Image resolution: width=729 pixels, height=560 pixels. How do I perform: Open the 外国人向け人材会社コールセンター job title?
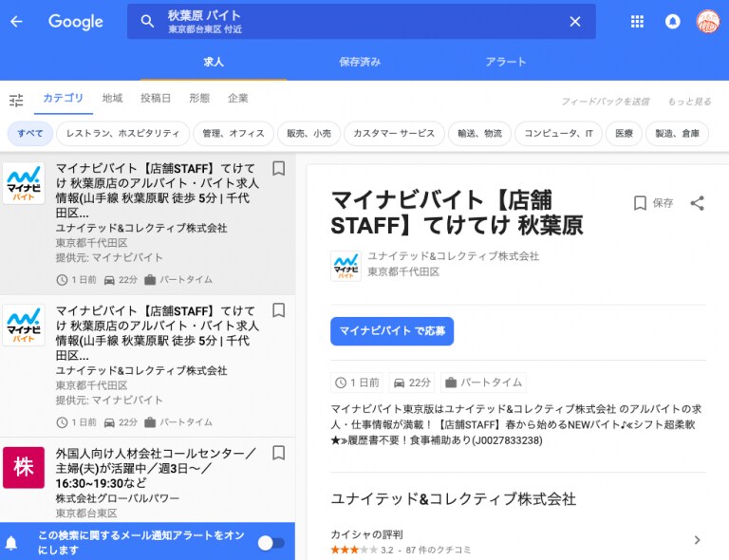156,468
